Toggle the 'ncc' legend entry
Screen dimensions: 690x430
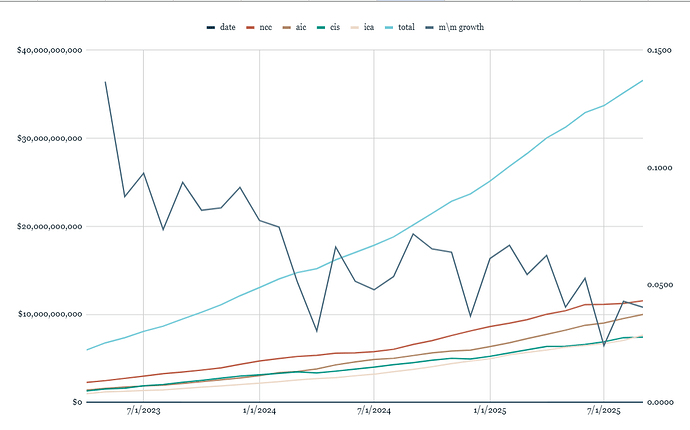(267, 27)
